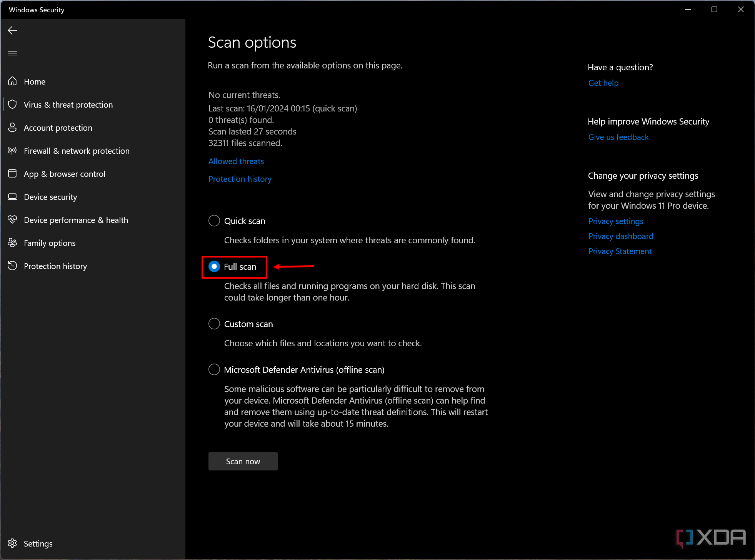The height and width of the screenshot is (560, 755).
Task: Click the Home house icon
Action: pos(12,81)
